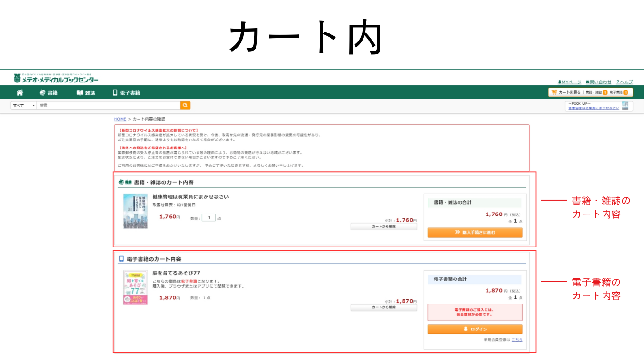Screen dimensions: 644x362
Task: Open the 電子書籍 menu item
Action: click(x=126, y=93)
